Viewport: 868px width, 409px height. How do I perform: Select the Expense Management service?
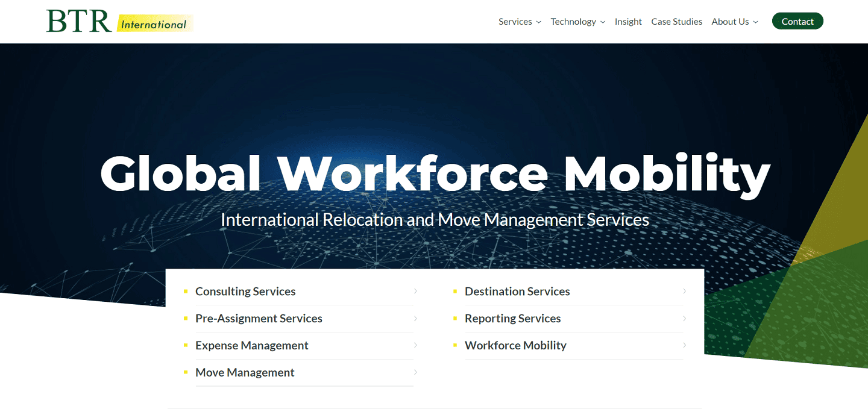[252, 345]
